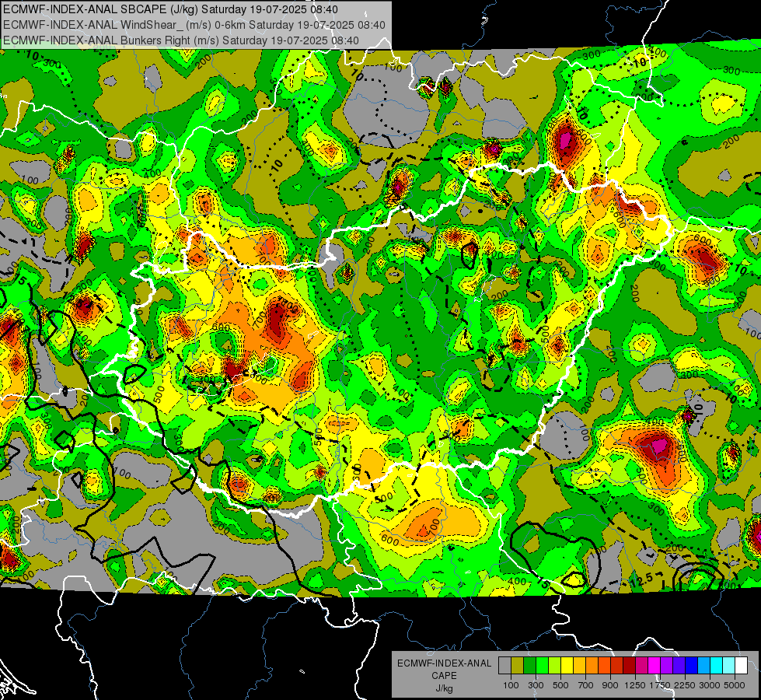This screenshot has width=761, height=700.
Task: Pick the dark green legend swatch
Action: pos(529,665)
